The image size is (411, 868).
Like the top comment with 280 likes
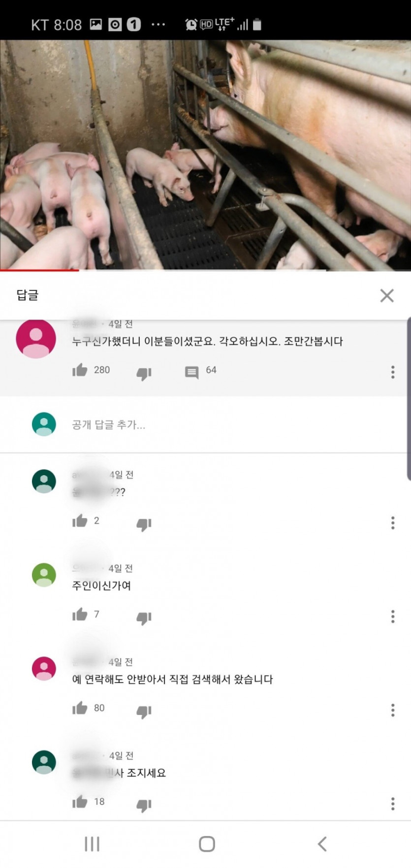80,370
